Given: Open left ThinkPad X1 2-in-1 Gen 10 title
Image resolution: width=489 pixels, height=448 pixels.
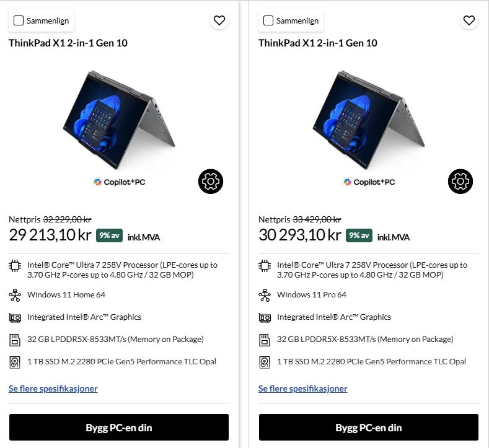Looking at the screenshot, I should pos(68,43).
